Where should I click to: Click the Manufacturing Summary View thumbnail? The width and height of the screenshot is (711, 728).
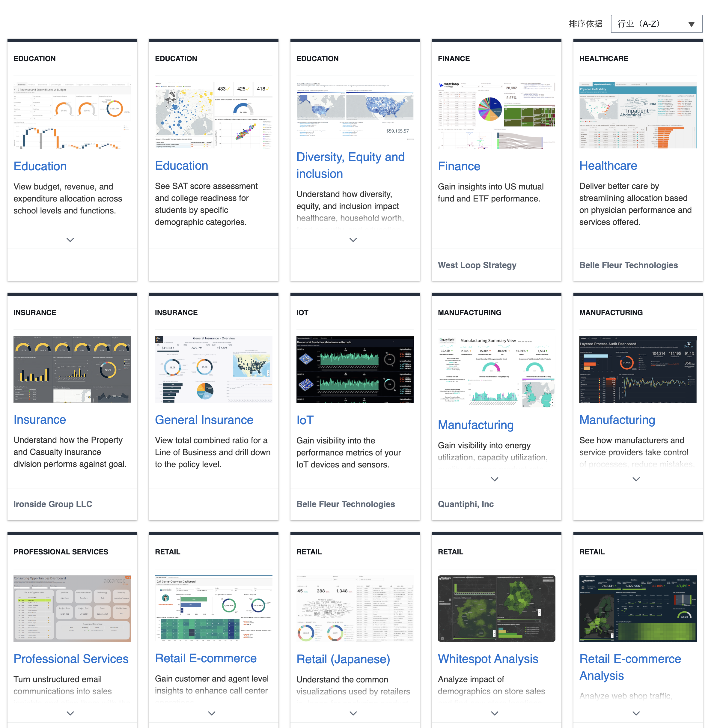[x=497, y=372]
